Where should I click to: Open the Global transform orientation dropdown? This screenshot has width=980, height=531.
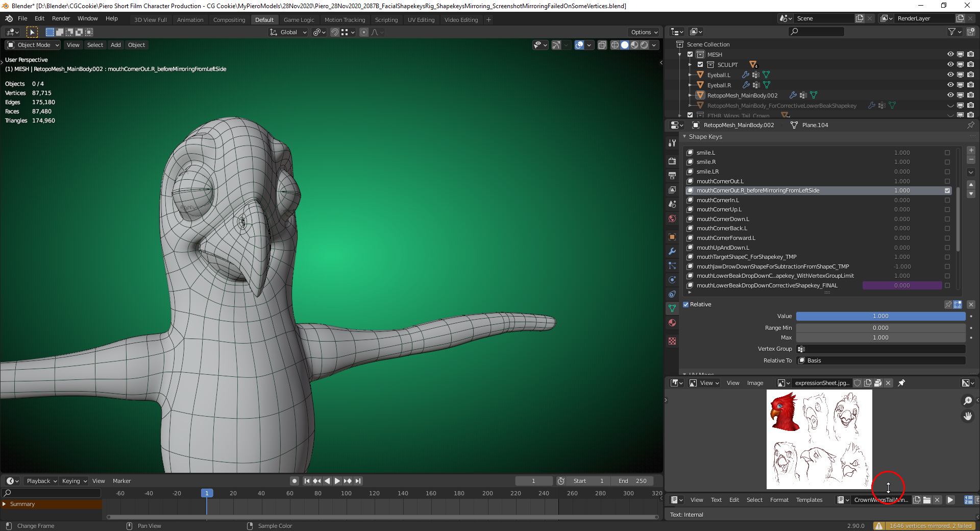(x=288, y=32)
